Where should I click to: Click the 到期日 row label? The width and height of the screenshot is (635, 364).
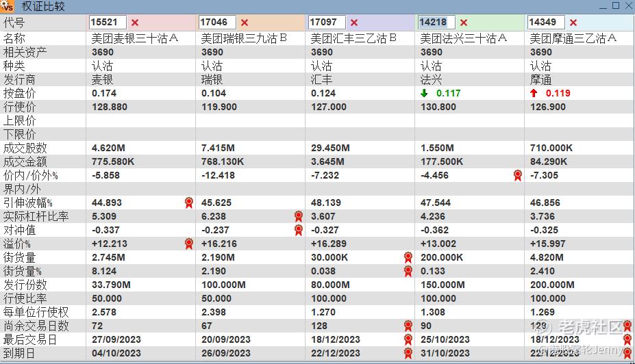(x=19, y=354)
